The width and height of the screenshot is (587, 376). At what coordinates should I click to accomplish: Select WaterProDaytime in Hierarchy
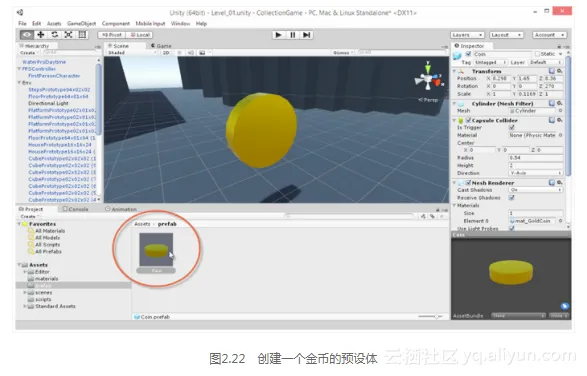44,62
